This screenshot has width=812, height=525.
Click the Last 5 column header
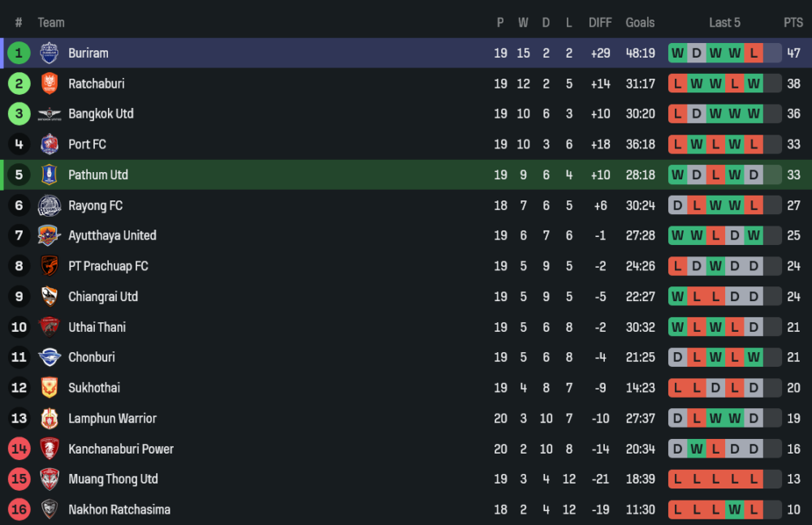724,23
